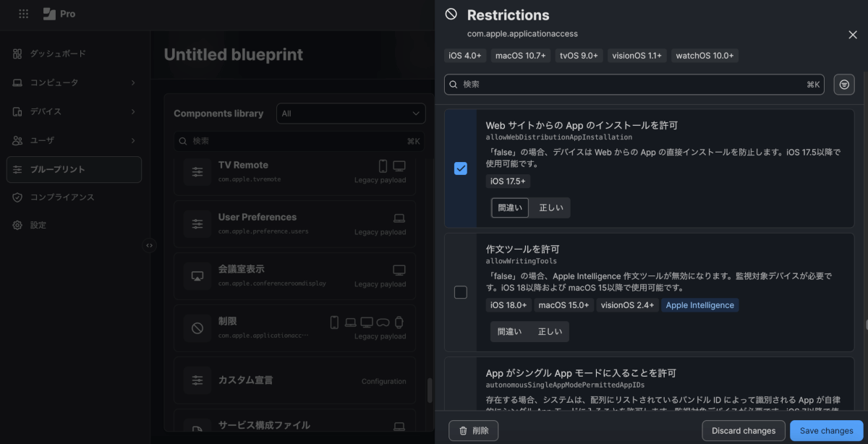Click Discard changes
Viewport: 868px width, 444px height.
[x=744, y=431]
